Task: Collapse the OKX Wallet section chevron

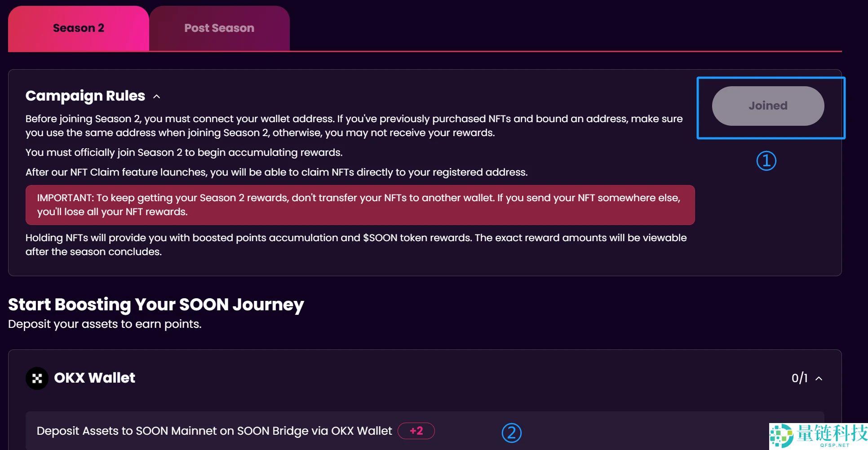Action: point(819,379)
